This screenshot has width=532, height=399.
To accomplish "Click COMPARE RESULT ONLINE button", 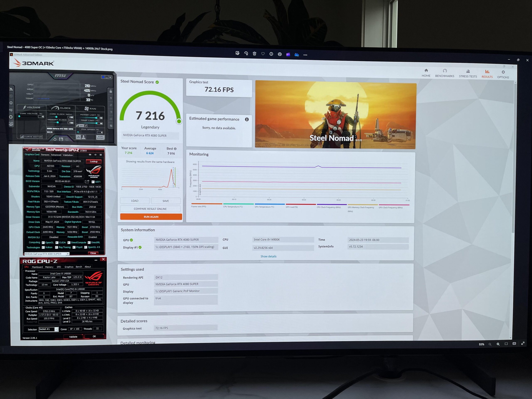I will point(150,209).
